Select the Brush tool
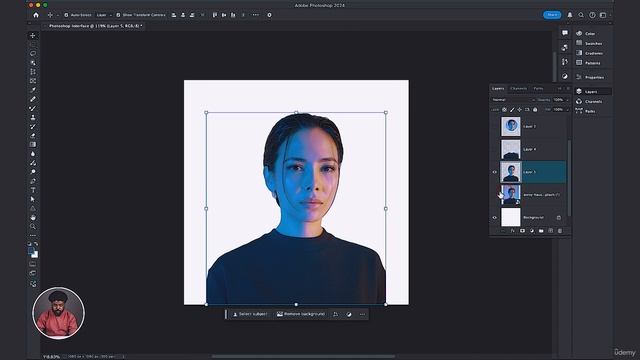640x360 pixels. tap(33, 108)
